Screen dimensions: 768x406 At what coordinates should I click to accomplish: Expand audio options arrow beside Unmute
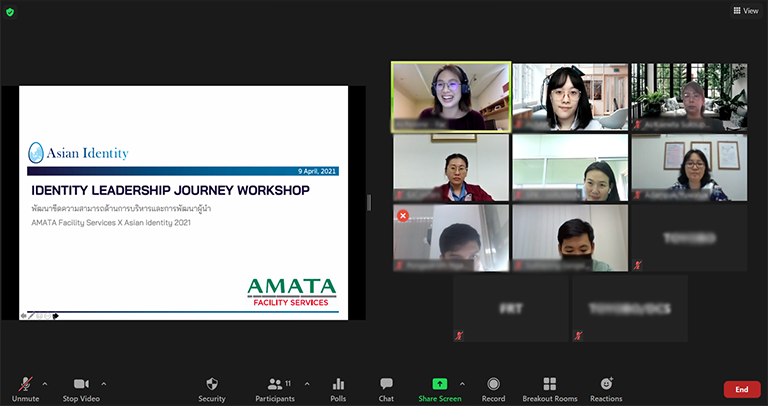tap(44, 383)
